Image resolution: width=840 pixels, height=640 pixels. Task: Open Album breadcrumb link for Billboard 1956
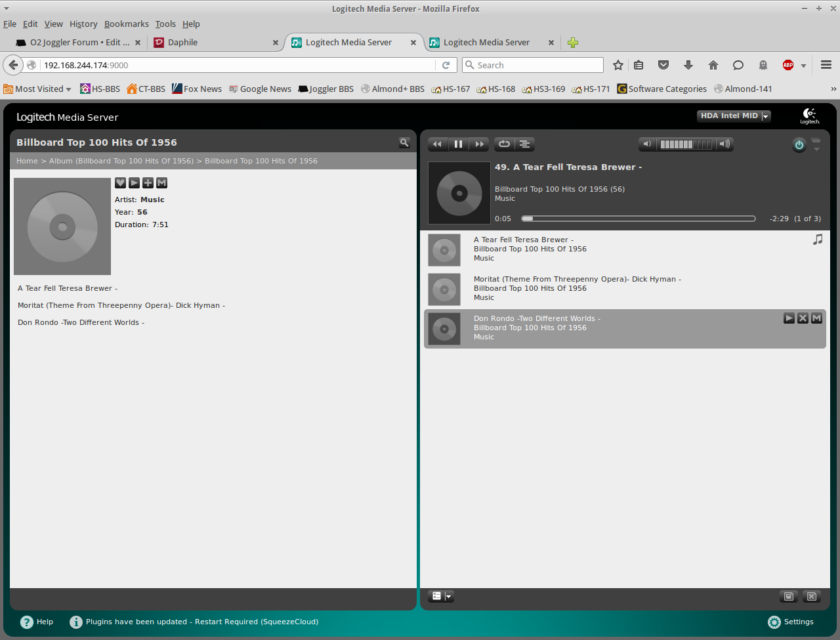[121, 161]
